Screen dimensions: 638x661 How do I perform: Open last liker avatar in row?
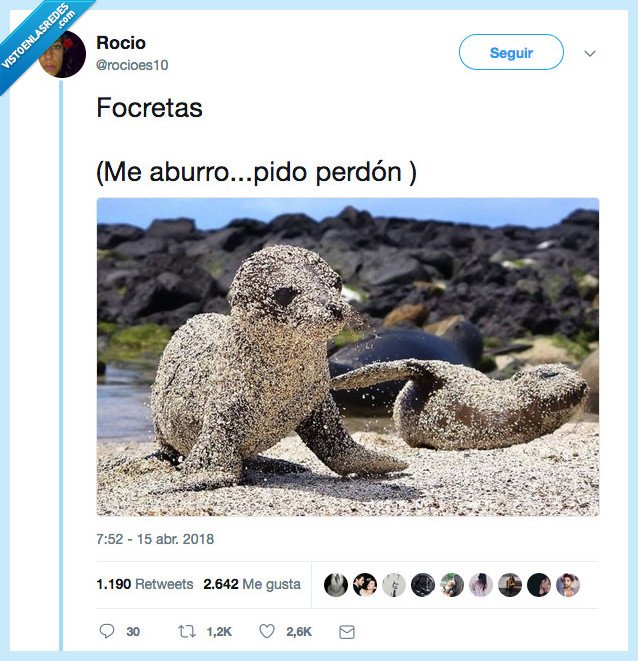(x=568, y=585)
